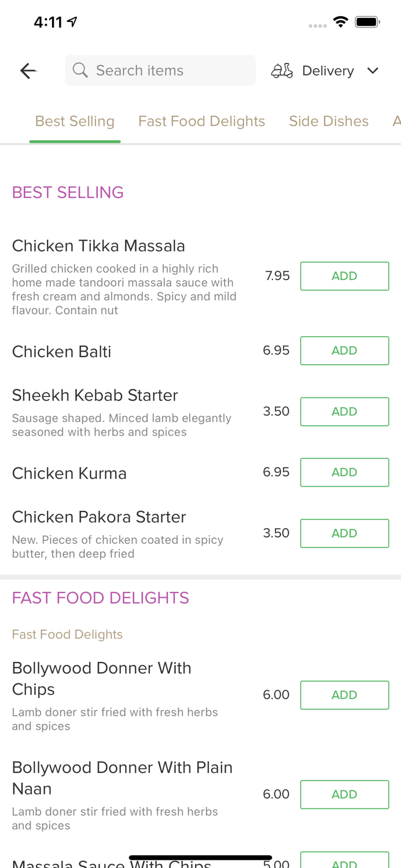Click the magnifying glass search icon

pyautogui.click(x=81, y=70)
